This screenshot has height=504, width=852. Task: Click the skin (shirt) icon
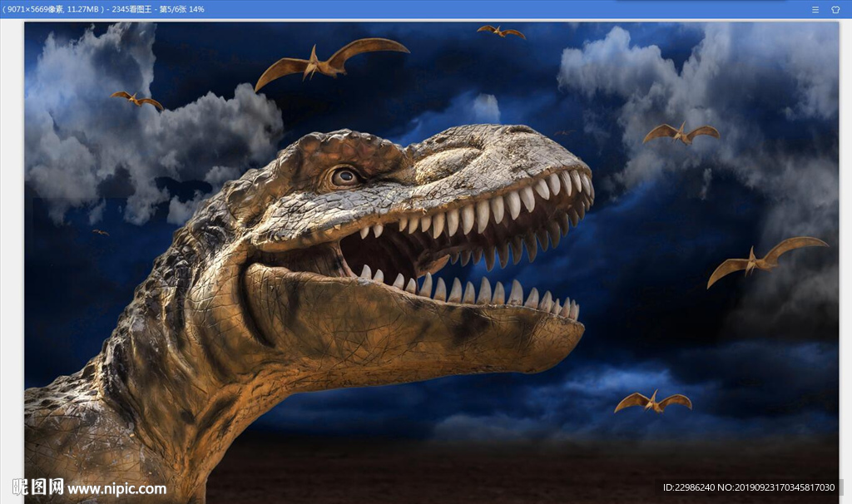point(835,9)
